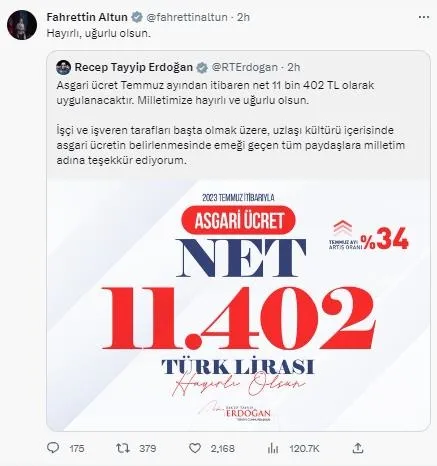437x466 pixels.
Task: View tweet analytics bar chart icon
Action: click(273, 448)
